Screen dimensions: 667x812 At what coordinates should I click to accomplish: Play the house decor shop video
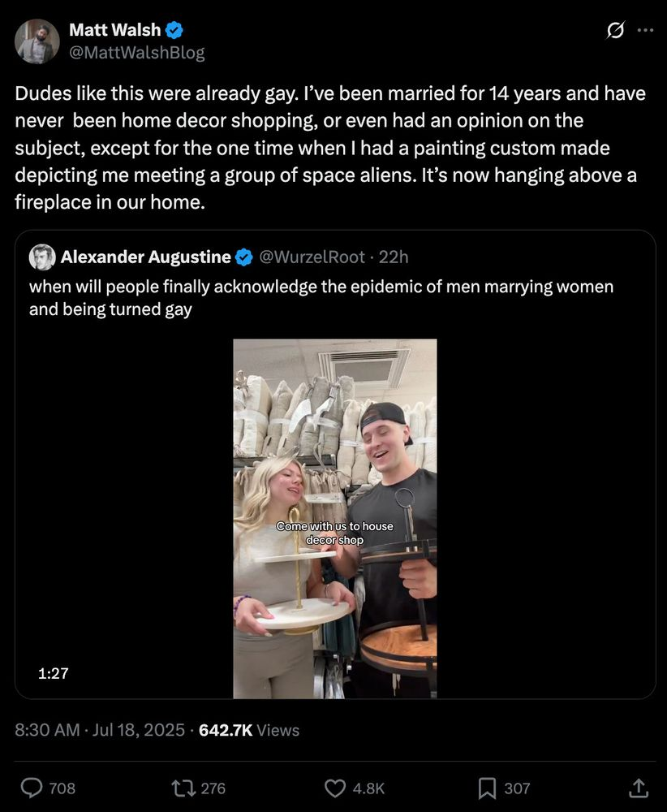pyautogui.click(x=335, y=518)
